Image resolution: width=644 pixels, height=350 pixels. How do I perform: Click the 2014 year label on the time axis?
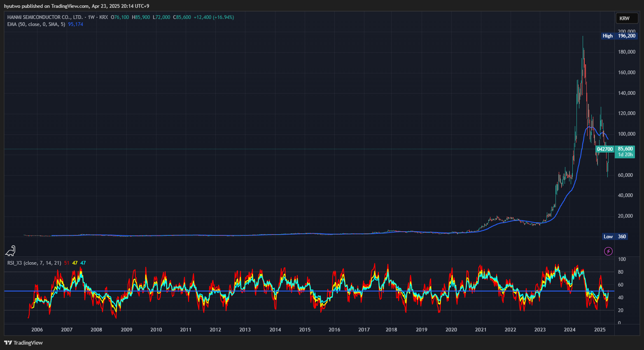(275, 330)
